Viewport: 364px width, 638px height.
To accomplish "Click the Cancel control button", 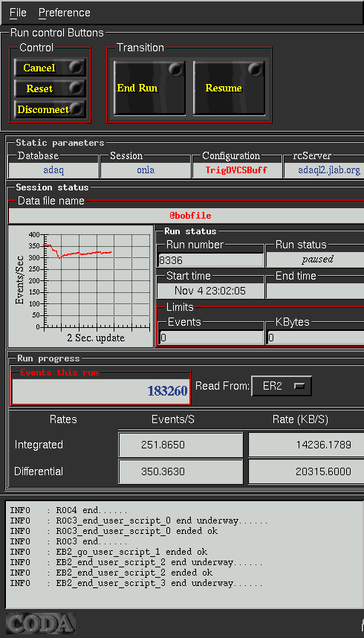I will 50,68.
